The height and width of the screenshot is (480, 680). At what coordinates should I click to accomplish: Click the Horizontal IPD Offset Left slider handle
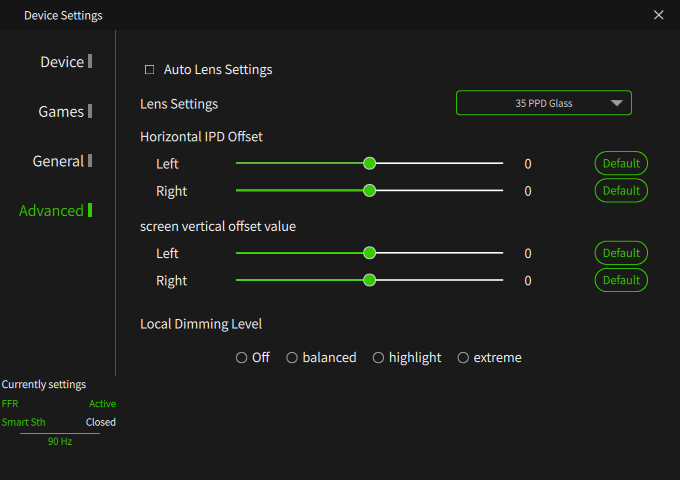click(369, 163)
